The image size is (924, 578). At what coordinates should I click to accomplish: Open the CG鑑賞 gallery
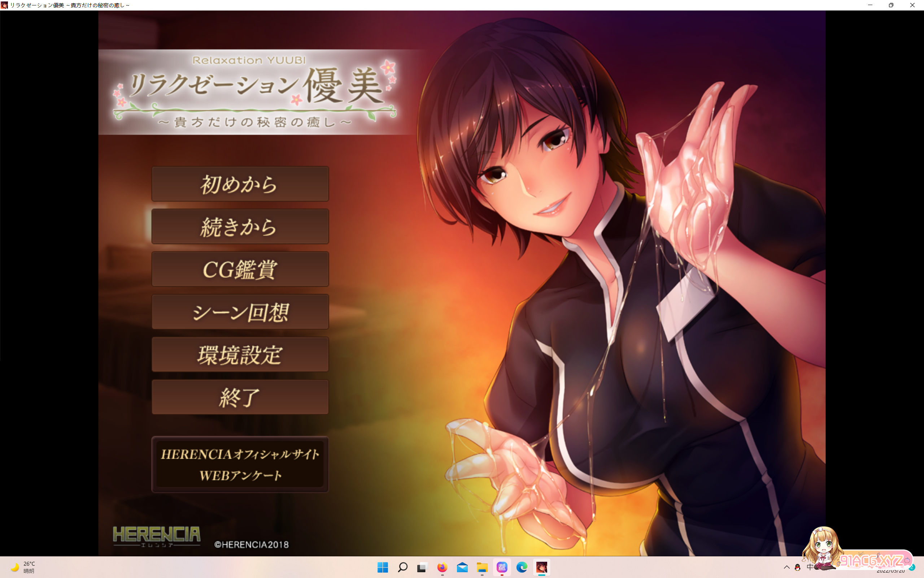pos(240,269)
